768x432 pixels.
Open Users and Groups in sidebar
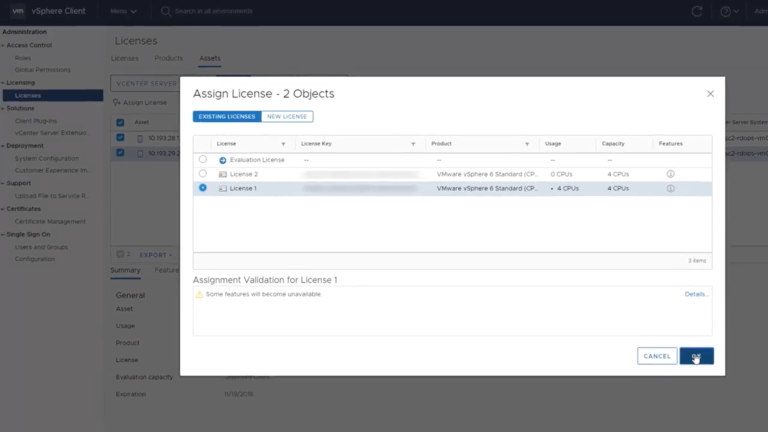[x=41, y=247]
